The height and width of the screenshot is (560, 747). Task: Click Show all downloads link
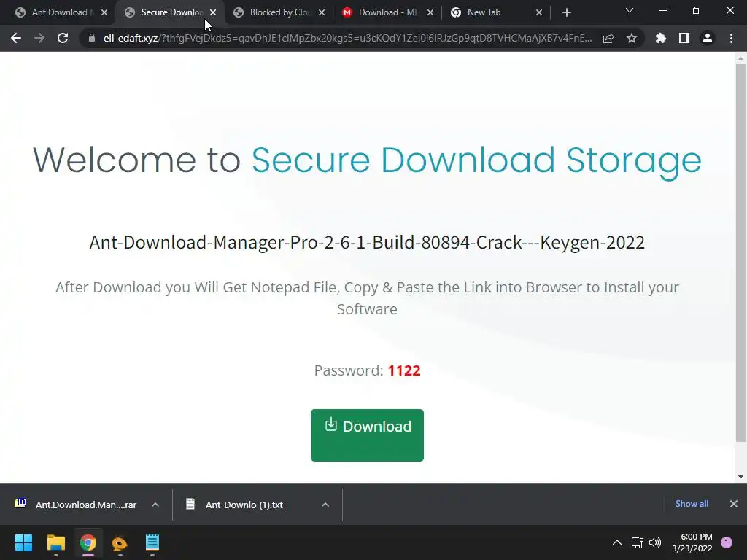[x=692, y=504]
